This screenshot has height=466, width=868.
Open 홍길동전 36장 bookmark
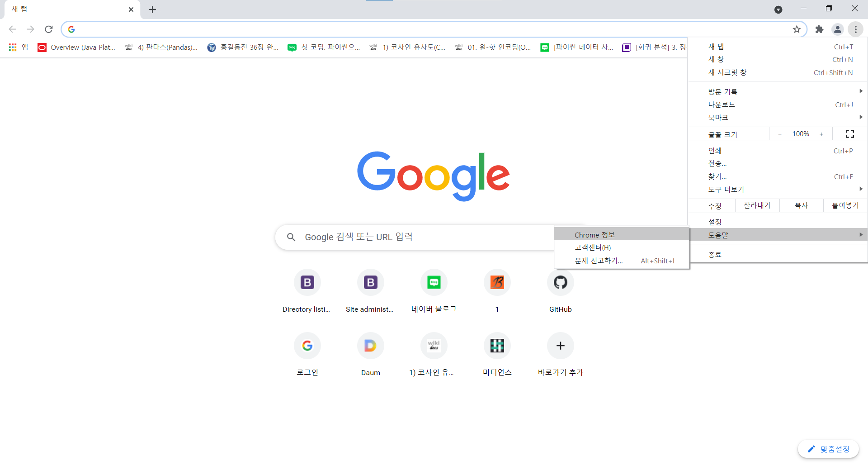click(x=243, y=47)
